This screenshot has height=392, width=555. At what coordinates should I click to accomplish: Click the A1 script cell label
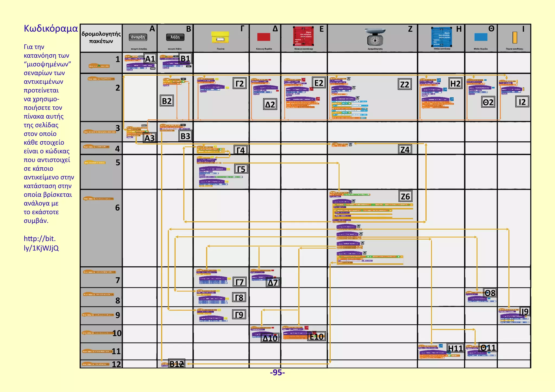click(x=150, y=59)
